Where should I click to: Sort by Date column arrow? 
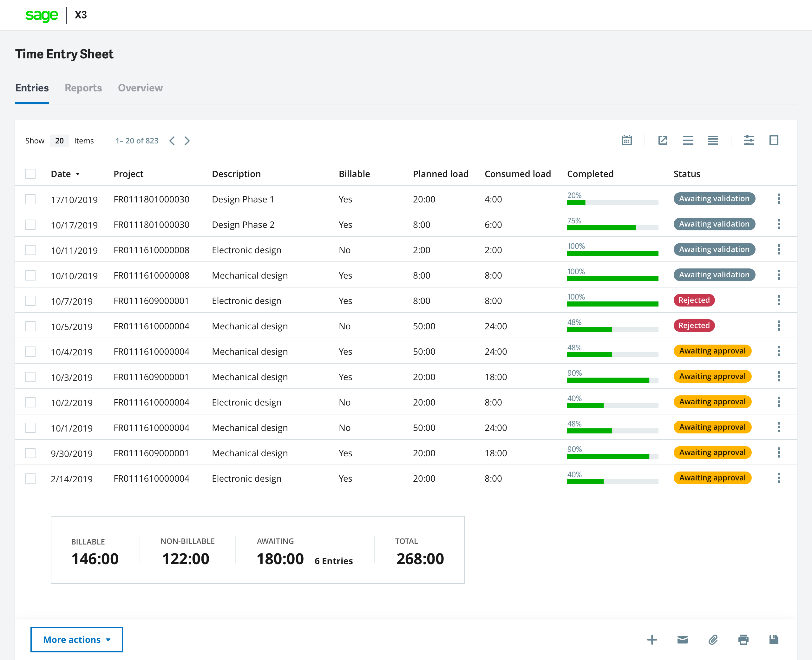[x=77, y=174]
